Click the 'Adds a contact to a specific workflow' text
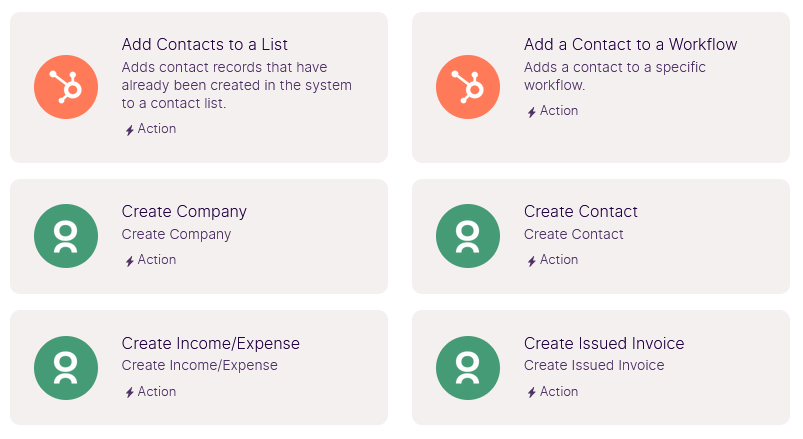 pyautogui.click(x=615, y=76)
